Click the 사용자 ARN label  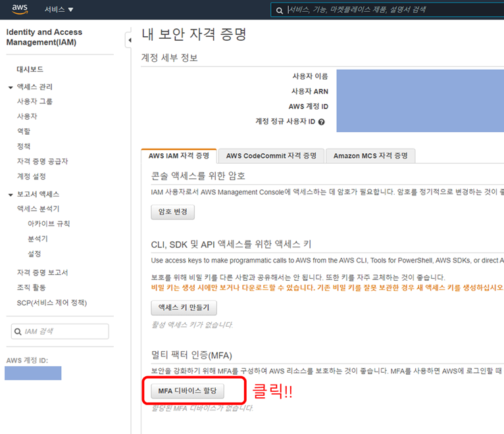pyautogui.click(x=310, y=91)
